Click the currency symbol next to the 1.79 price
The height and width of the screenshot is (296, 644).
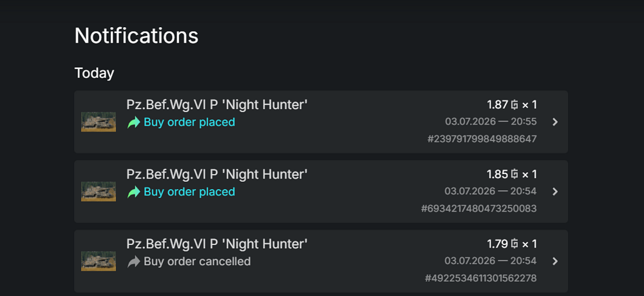(515, 244)
